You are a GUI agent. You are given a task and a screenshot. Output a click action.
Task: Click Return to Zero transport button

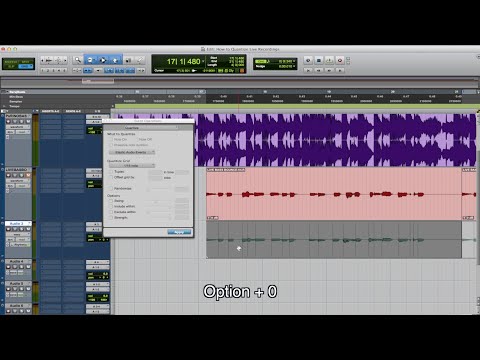click(x=308, y=70)
